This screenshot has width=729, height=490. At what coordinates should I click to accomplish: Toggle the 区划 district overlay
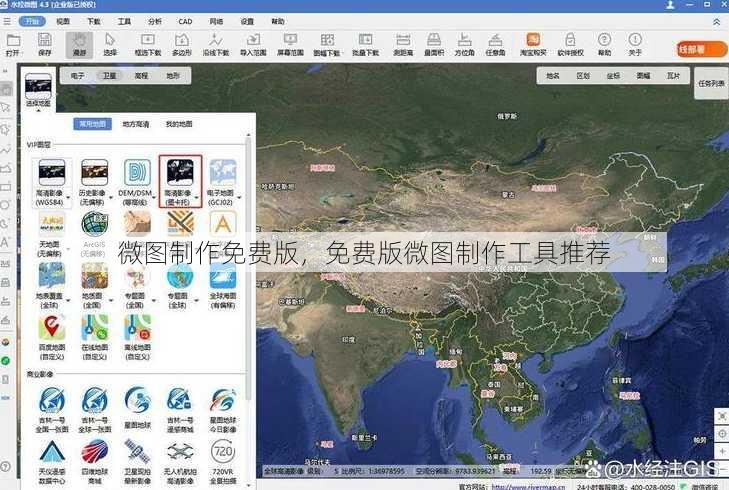coord(583,76)
